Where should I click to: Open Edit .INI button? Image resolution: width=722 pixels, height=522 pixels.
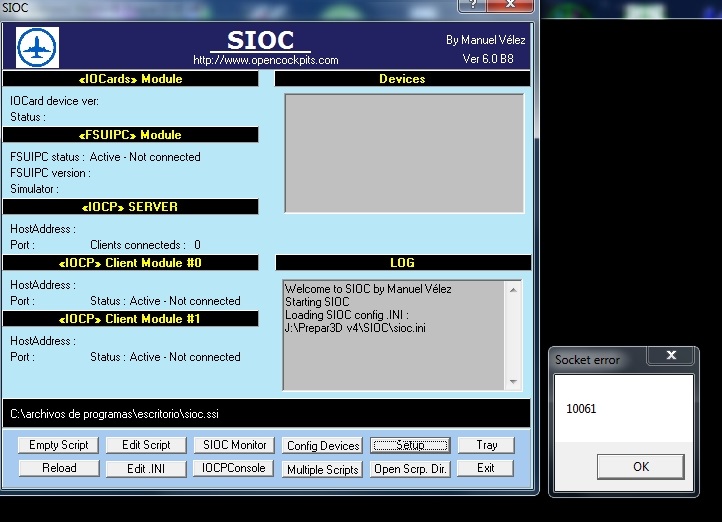(146, 469)
